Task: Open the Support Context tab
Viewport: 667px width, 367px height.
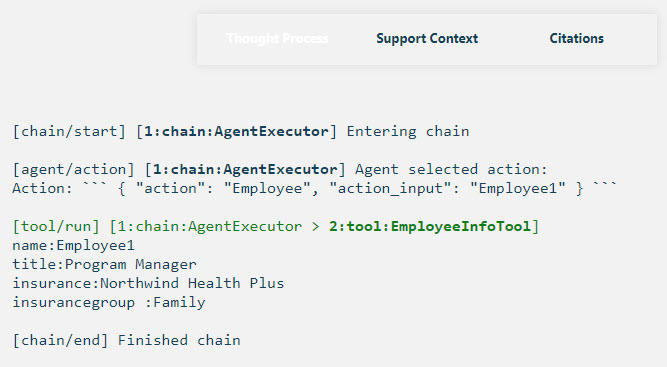Action: [427, 39]
